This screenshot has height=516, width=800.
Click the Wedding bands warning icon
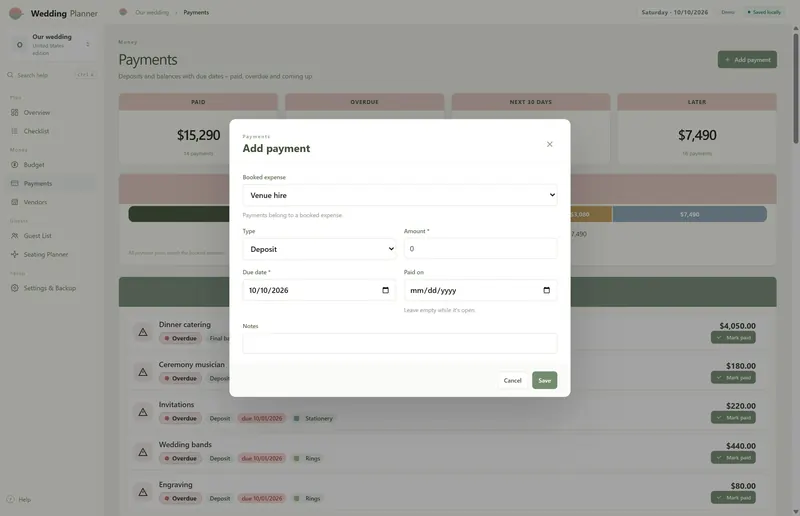tap(143, 452)
